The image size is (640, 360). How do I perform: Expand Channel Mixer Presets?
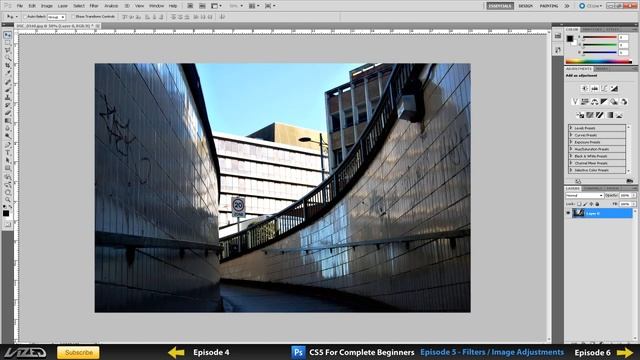coord(571,163)
